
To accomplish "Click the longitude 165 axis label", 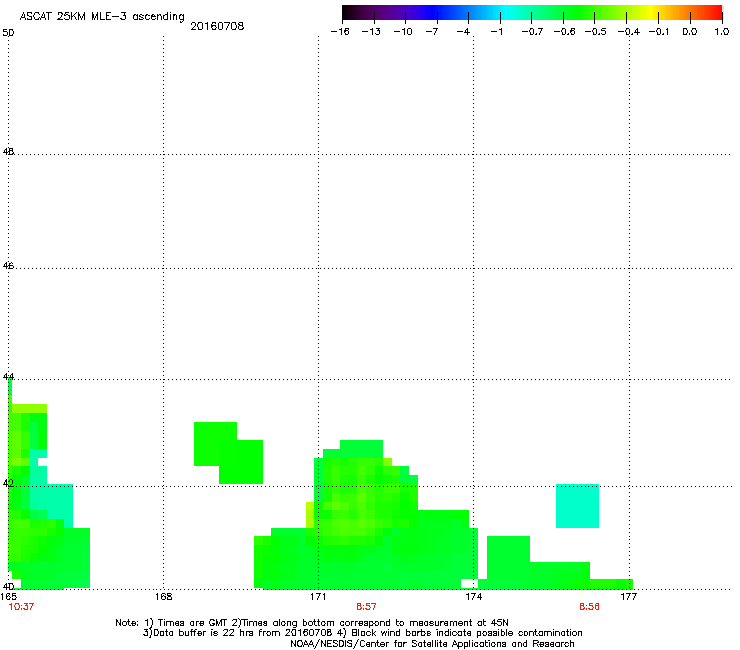I will pyautogui.click(x=8, y=597).
